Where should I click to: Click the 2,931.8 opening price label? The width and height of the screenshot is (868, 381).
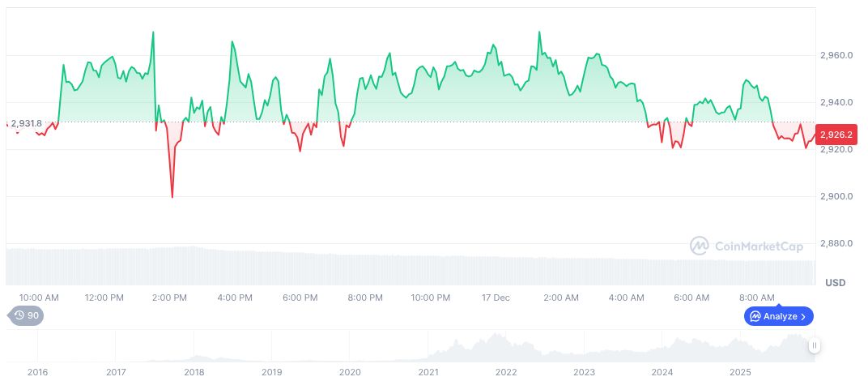[x=26, y=123]
